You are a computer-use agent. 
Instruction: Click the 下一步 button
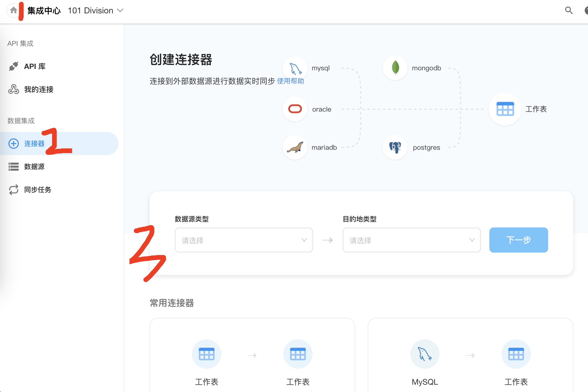[518, 240]
